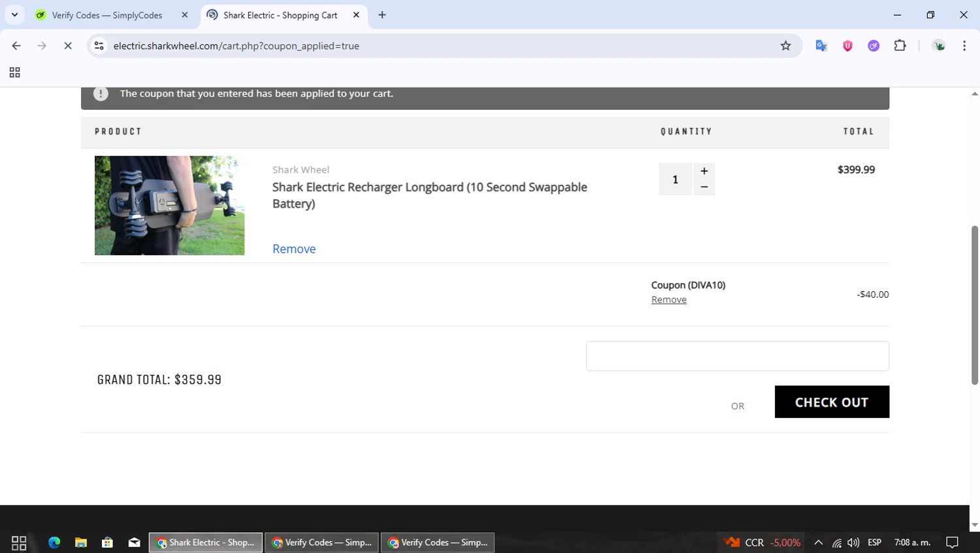Switch to Shark Electric - Shop taskbar window

206,543
